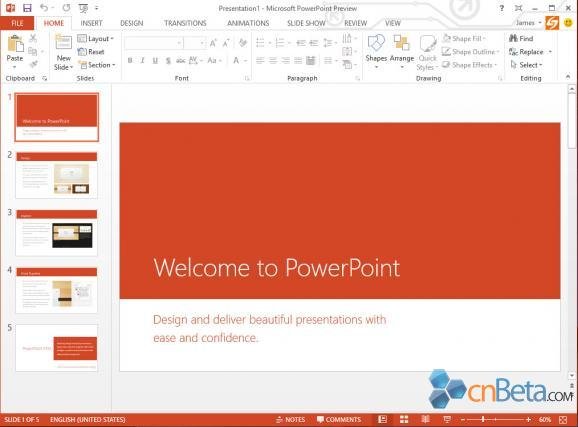
Task: Open the font size combo box
Action: (x=195, y=43)
